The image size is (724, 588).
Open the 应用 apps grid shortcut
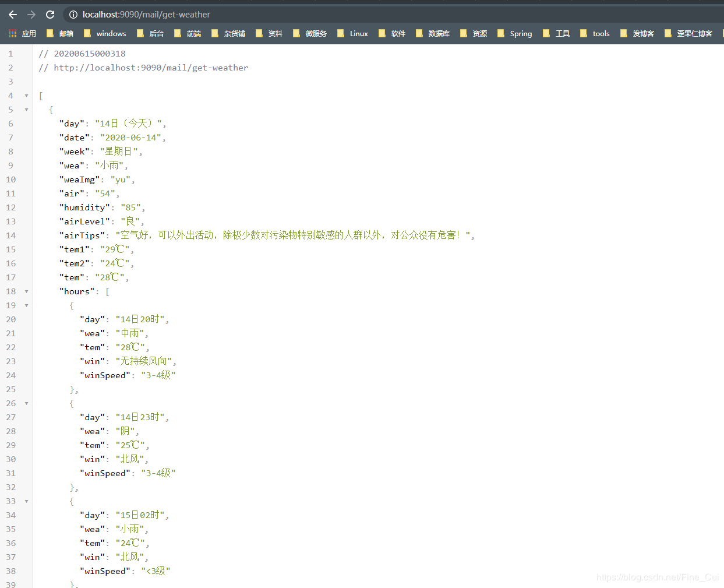[x=23, y=34]
